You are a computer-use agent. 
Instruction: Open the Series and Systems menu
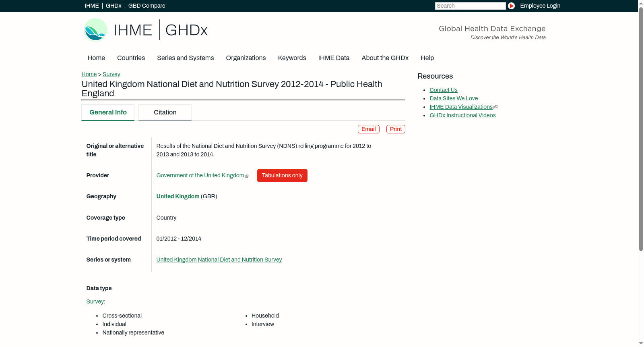[186, 58]
